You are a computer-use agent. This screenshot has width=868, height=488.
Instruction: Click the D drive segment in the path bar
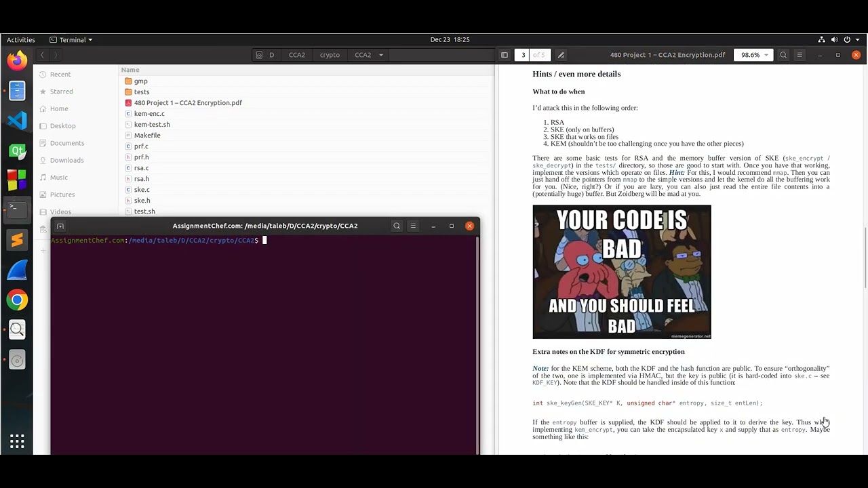(x=266, y=55)
